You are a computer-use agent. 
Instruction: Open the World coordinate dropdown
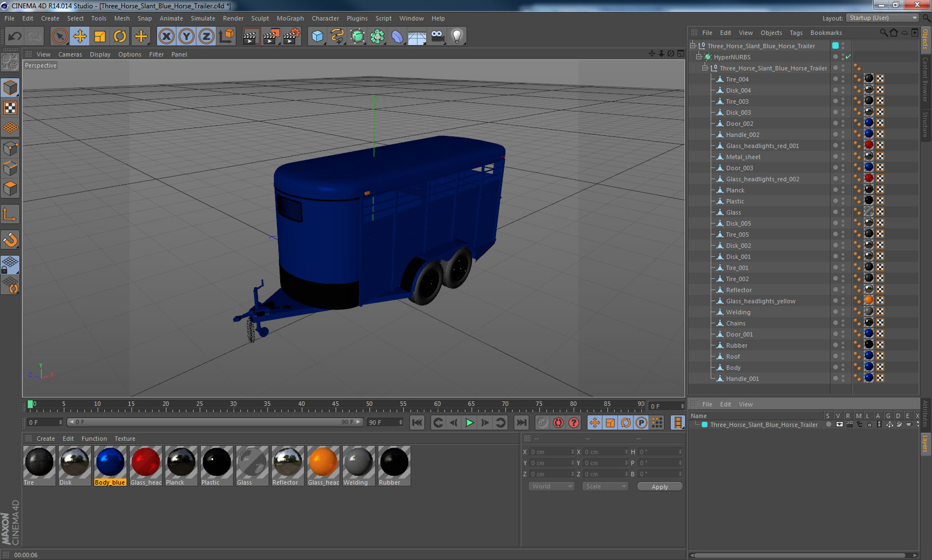551,486
